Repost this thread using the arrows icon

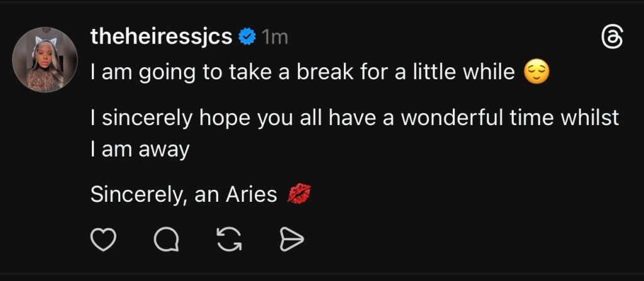[228, 240]
